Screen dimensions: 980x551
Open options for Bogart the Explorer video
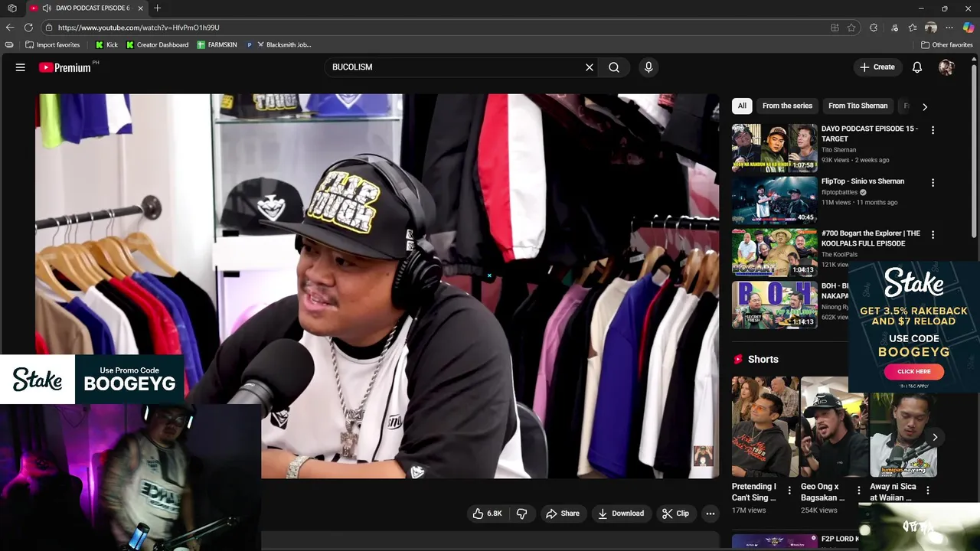pyautogui.click(x=933, y=235)
